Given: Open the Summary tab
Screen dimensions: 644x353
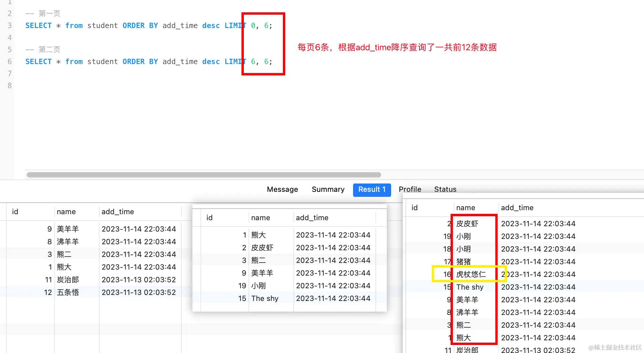Looking at the screenshot, I should pos(328,190).
